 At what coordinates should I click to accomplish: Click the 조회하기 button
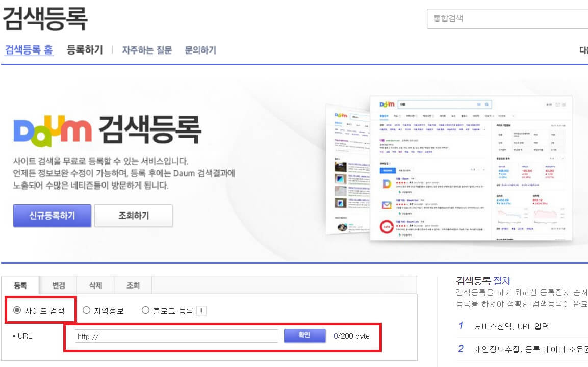point(134,216)
